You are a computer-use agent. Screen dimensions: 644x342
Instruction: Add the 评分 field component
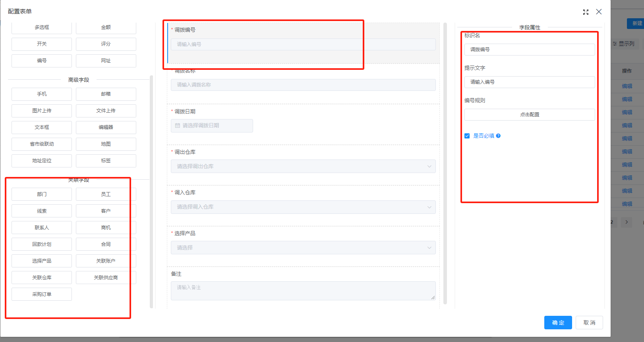pos(106,44)
